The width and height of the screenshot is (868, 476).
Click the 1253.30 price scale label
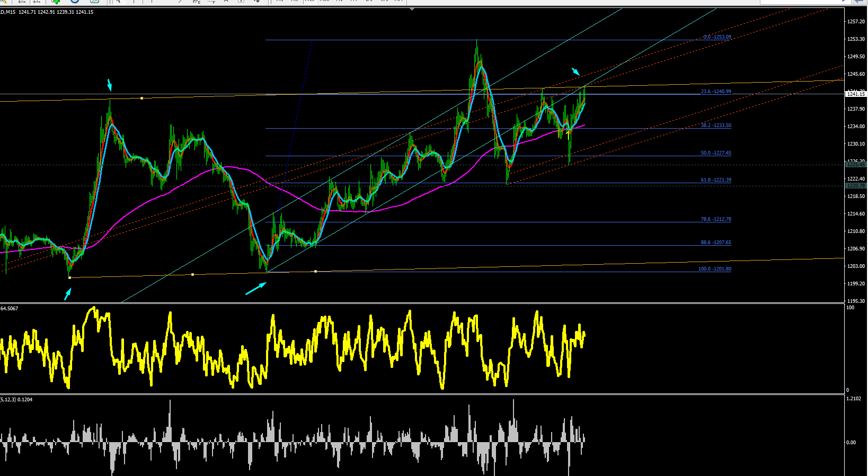[x=856, y=39]
